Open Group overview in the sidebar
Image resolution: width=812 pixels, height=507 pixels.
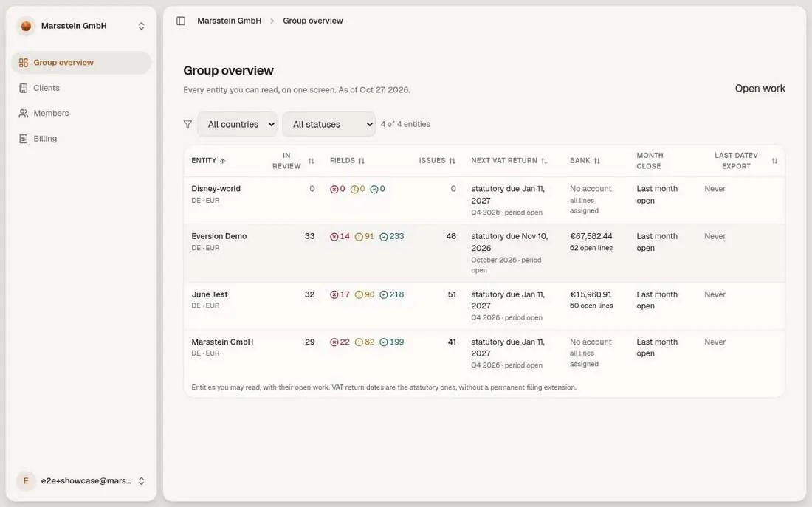pos(81,63)
